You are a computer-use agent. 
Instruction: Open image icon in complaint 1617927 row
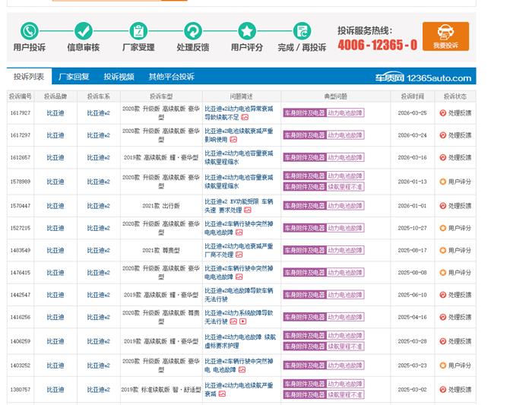point(245,117)
